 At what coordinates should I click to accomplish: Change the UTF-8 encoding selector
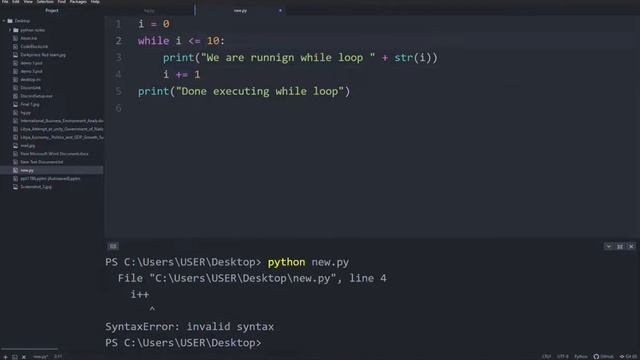click(x=563, y=357)
